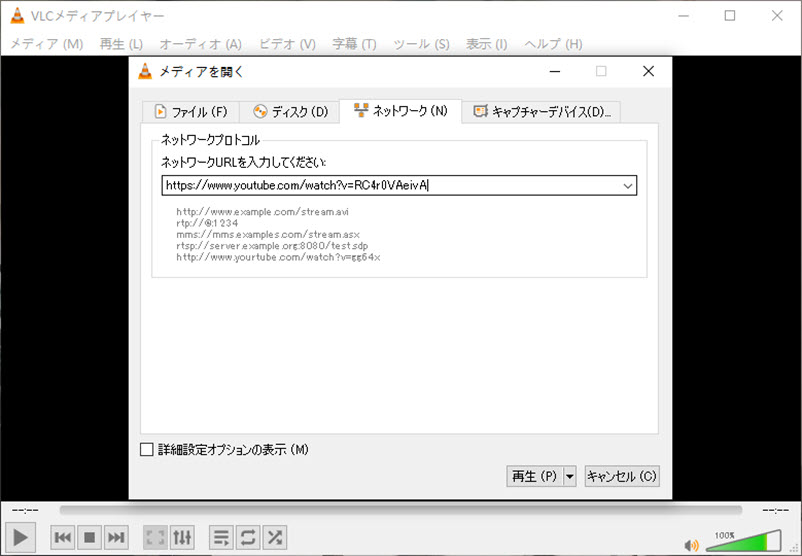
Task: Toggle loop repeat icon
Action: tap(248, 537)
